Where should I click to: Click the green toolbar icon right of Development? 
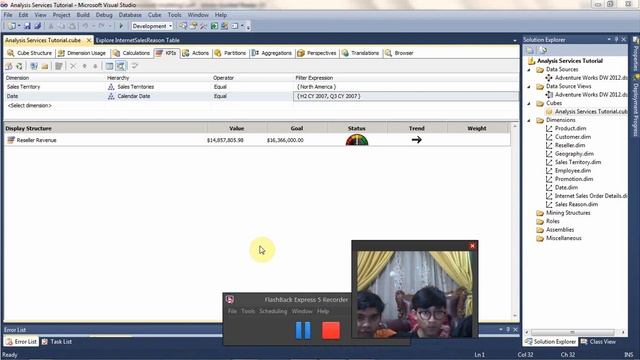214,26
